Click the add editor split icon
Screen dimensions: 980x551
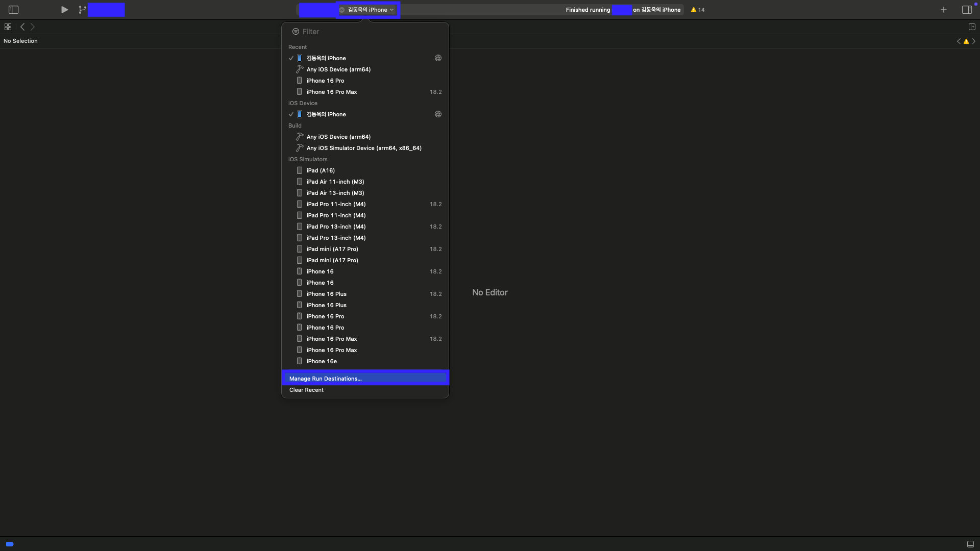tap(972, 27)
